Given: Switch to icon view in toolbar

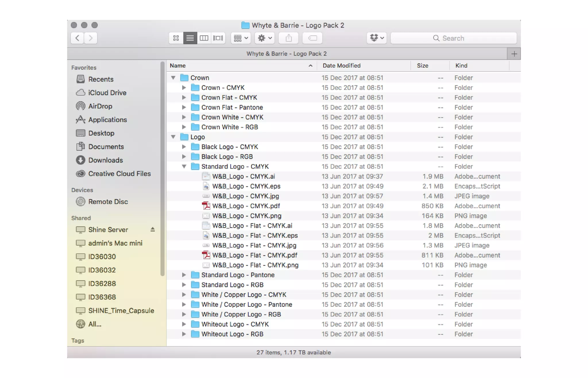Looking at the screenshot, I should coord(176,38).
